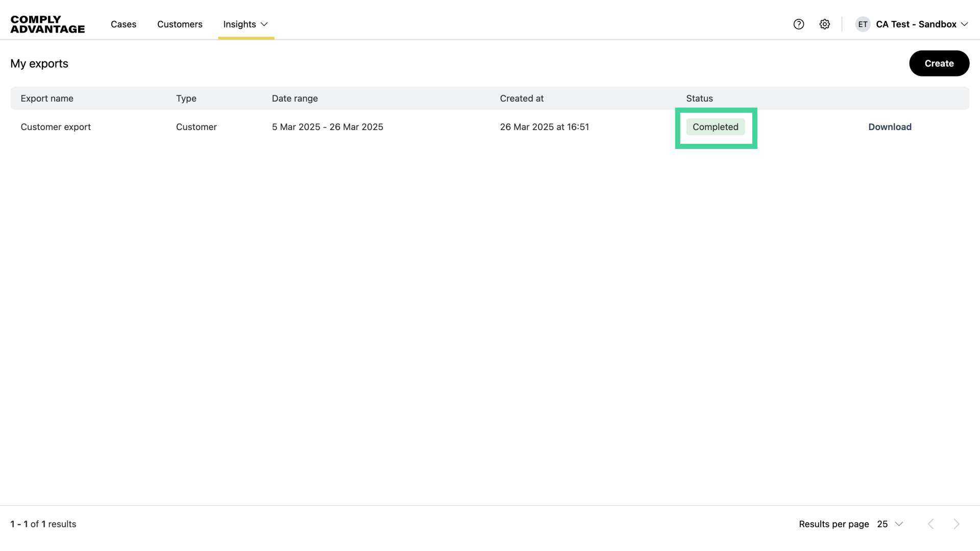The height and width of the screenshot is (551, 980).
Task: Click the Export name column header
Action: (x=47, y=98)
